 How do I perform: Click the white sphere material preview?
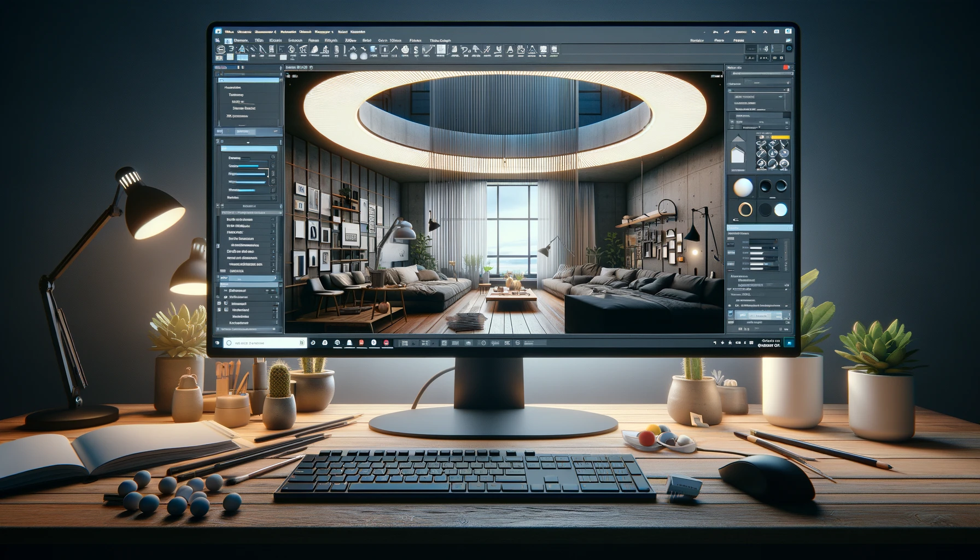click(743, 188)
